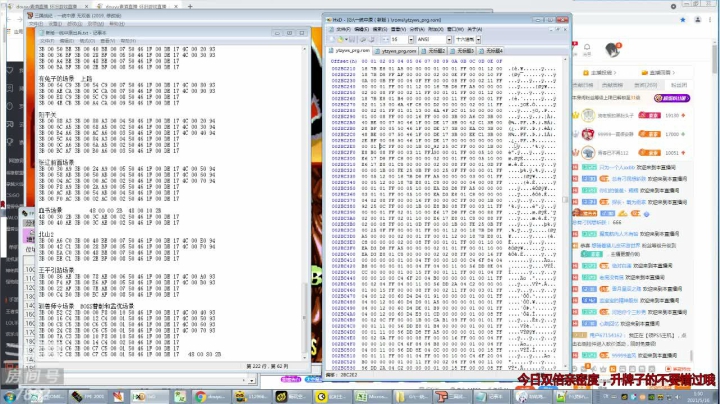
Task: Click the notification bell on the stream page
Action: (x=587, y=47)
